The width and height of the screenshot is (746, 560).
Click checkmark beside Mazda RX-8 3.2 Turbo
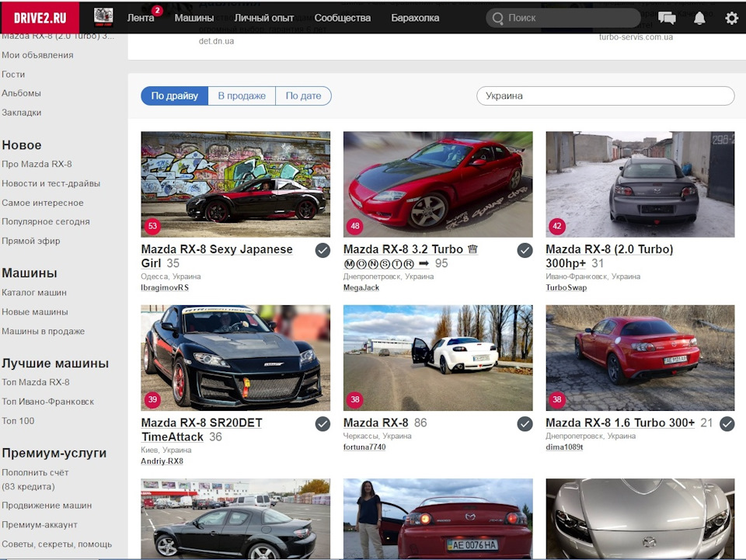tap(525, 250)
